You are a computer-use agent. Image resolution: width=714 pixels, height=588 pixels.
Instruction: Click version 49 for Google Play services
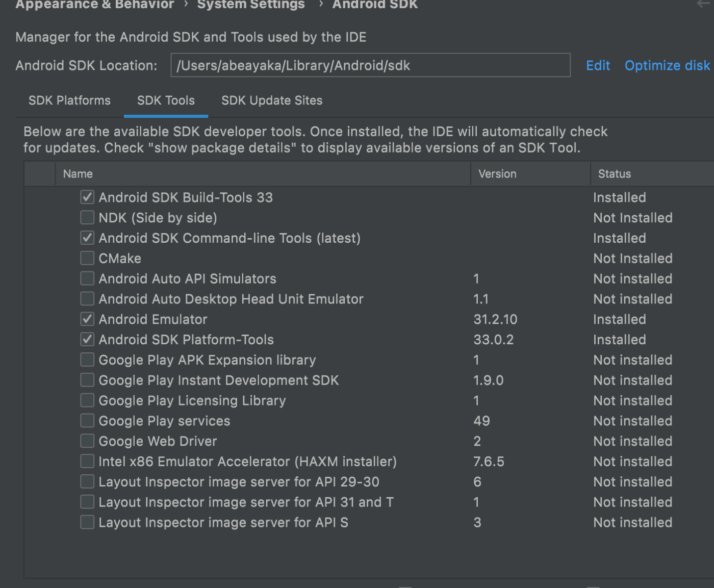tap(481, 421)
